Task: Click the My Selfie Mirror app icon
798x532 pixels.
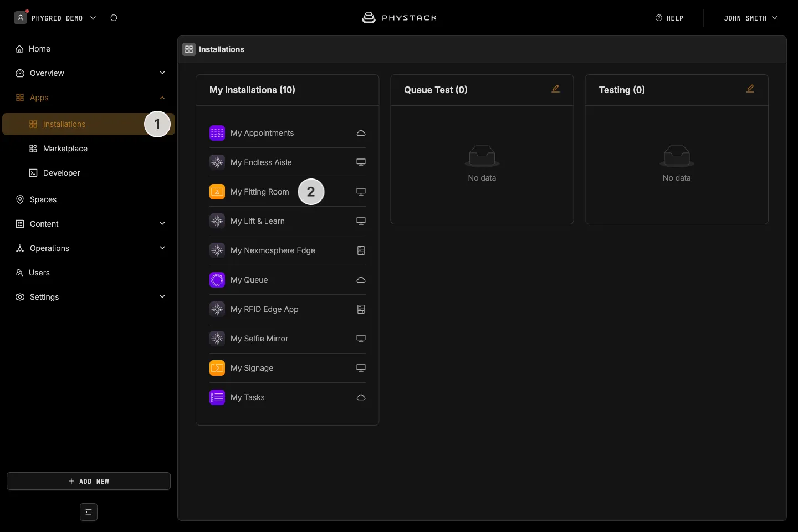Action: coord(217,339)
